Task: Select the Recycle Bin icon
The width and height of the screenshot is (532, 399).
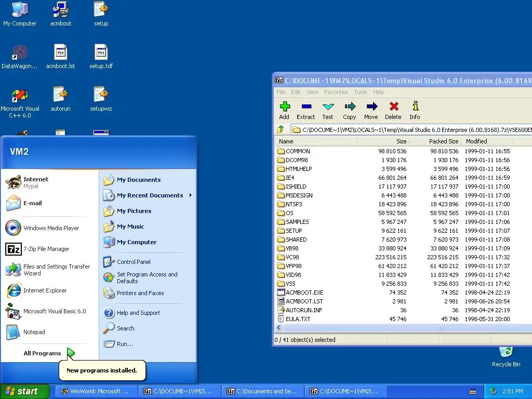Action: click(x=506, y=357)
